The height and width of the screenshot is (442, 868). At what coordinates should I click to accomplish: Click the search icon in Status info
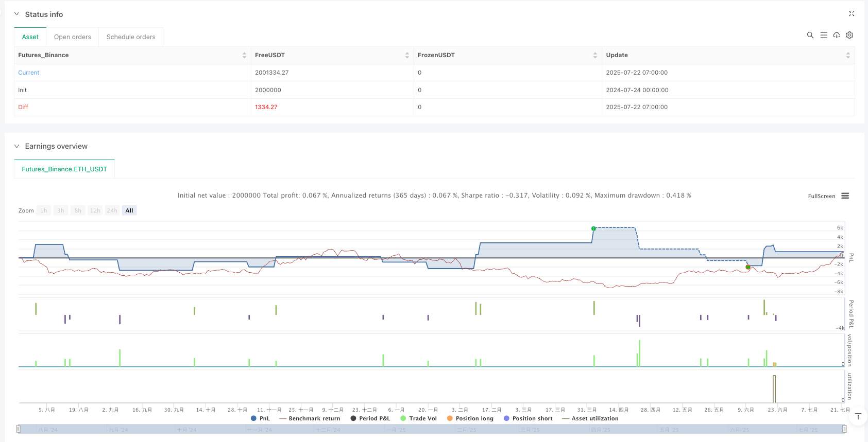coord(810,35)
